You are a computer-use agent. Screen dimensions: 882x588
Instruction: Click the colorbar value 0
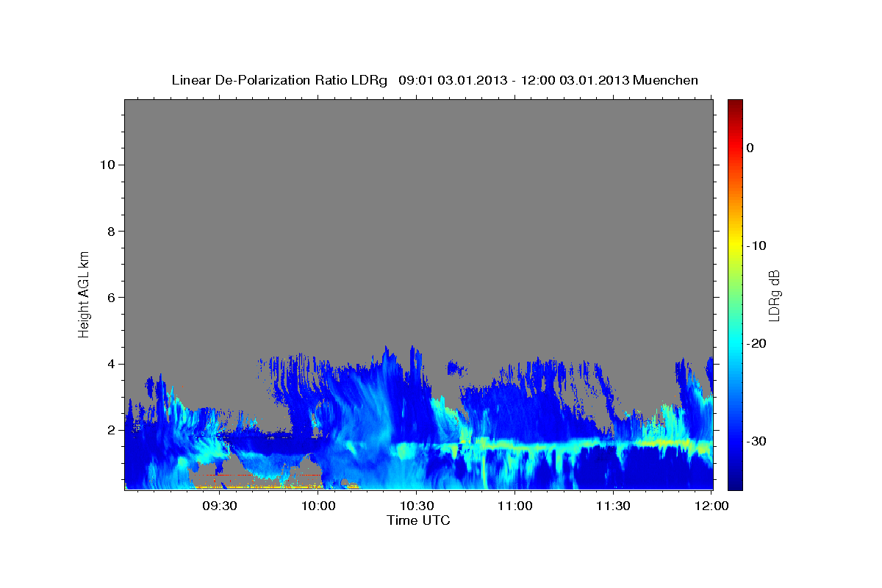click(750, 148)
